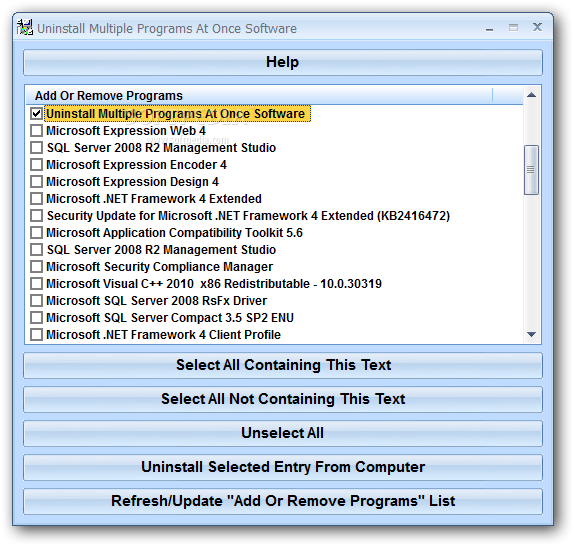The width and height of the screenshot is (574, 546).
Task: Click Refresh/Update Add Or Remove Programs List
Action: click(283, 501)
